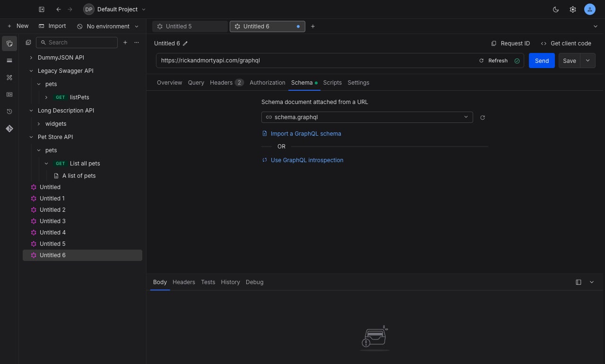This screenshot has height=364, width=605.
Task: Click the icon left of sidebar search
Action: click(28, 43)
